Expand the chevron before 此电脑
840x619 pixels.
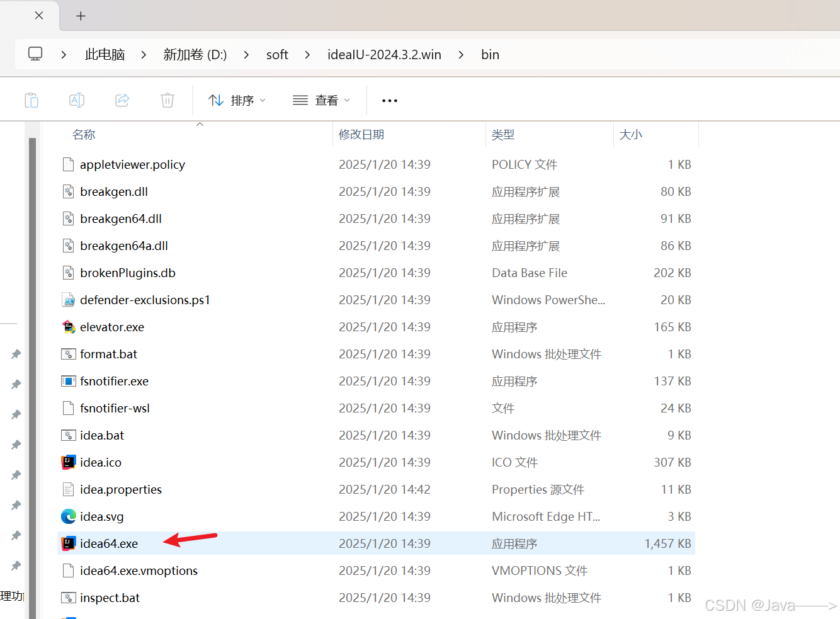click(64, 55)
